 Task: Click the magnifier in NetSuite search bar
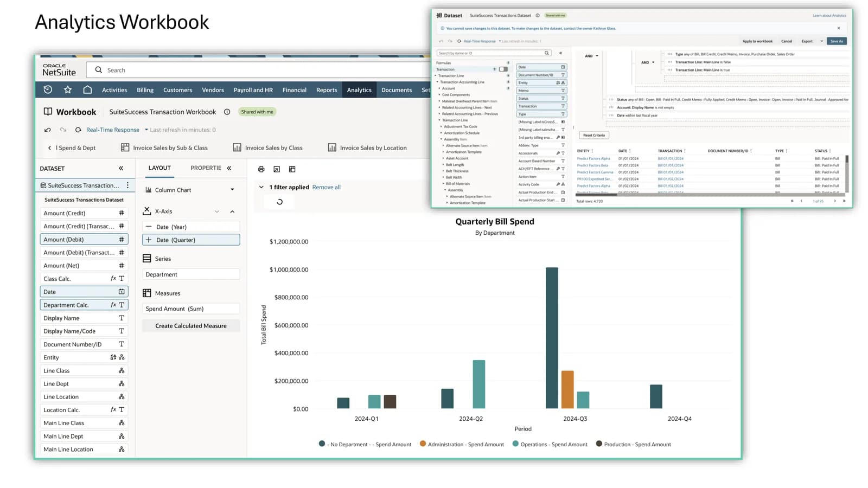[98, 69]
